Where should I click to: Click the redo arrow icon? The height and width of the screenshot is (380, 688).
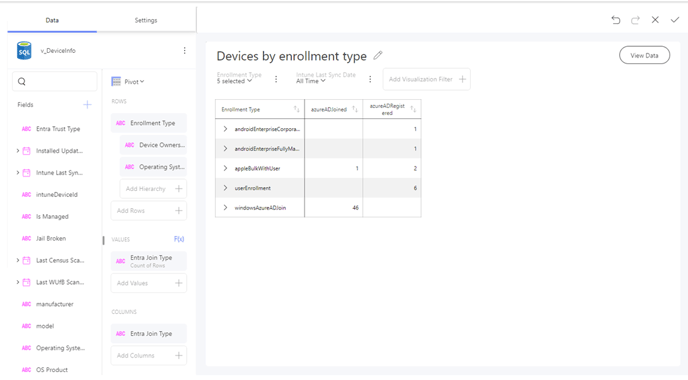(635, 20)
